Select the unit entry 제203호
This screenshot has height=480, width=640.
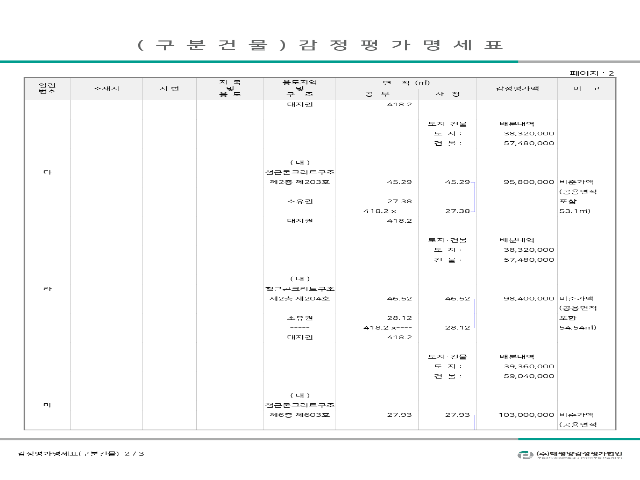pos(300,183)
